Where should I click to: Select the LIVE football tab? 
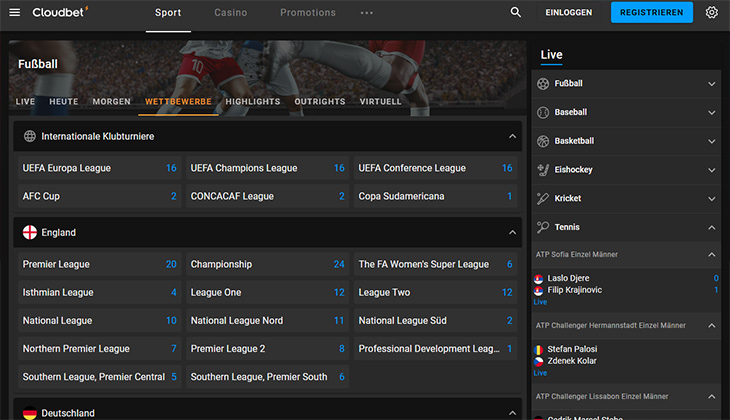click(25, 102)
